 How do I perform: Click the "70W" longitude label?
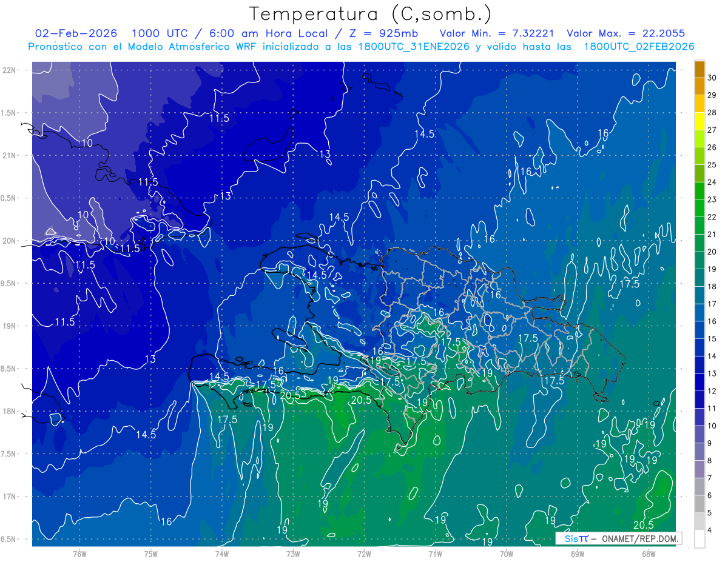pos(507,554)
